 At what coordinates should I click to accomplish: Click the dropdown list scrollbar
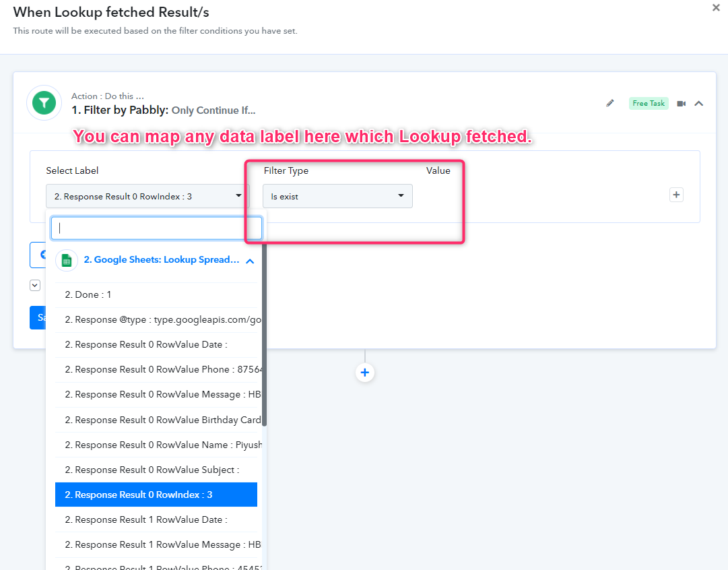pos(264,337)
